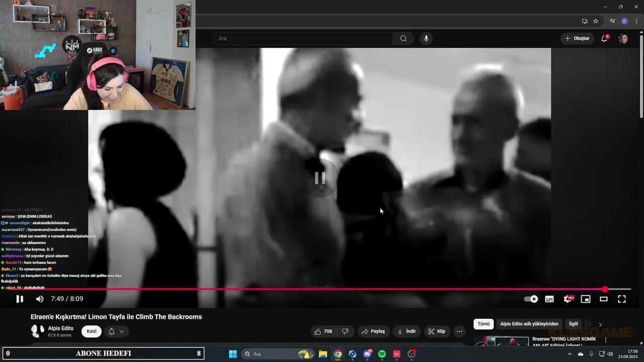Create a clip with Klip button

(x=437, y=331)
